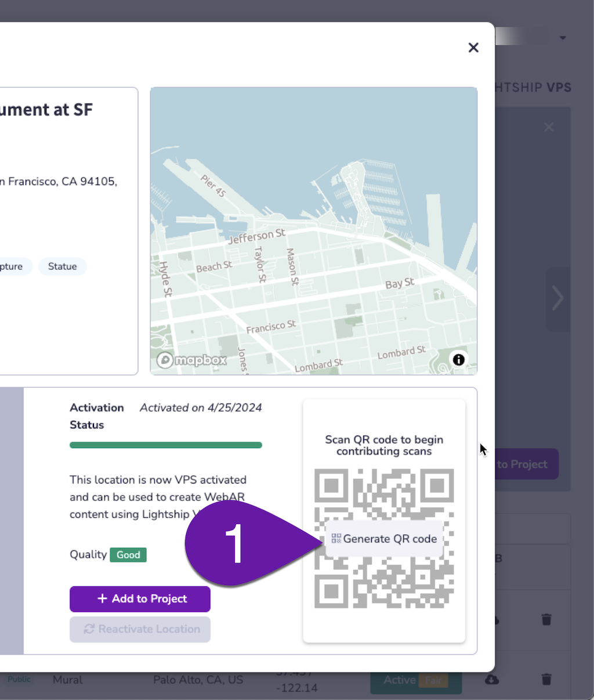The width and height of the screenshot is (594, 700).
Task: Toggle the Public visibility badge
Action: pyautogui.click(x=19, y=679)
